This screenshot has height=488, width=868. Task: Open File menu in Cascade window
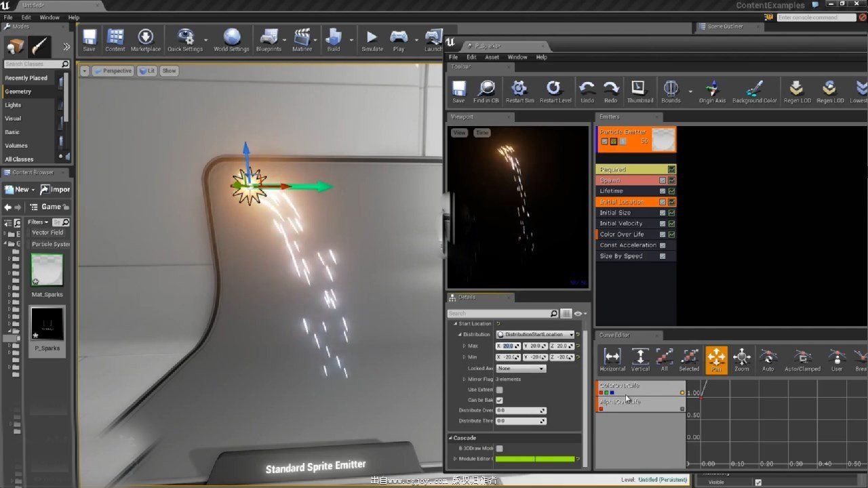click(x=453, y=57)
